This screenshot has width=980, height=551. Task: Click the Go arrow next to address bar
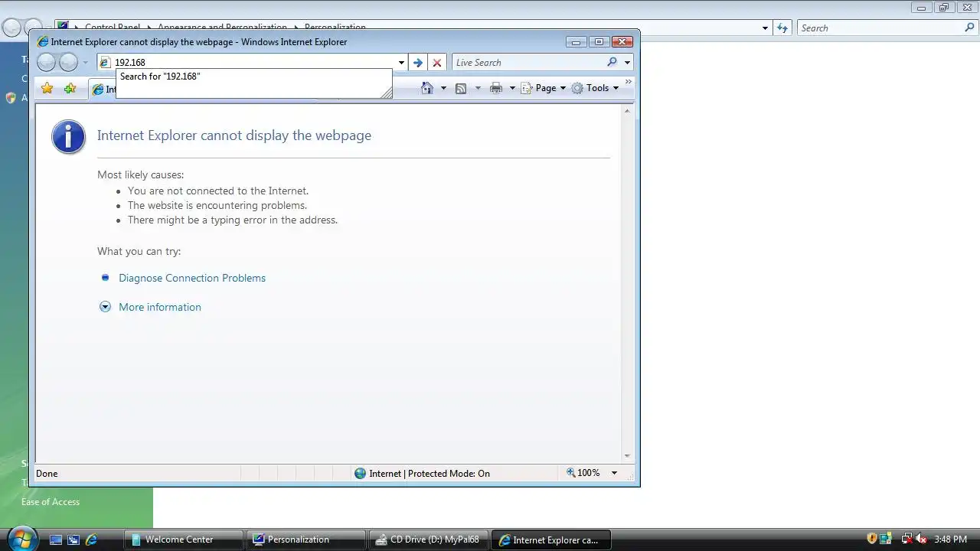(417, 63)
